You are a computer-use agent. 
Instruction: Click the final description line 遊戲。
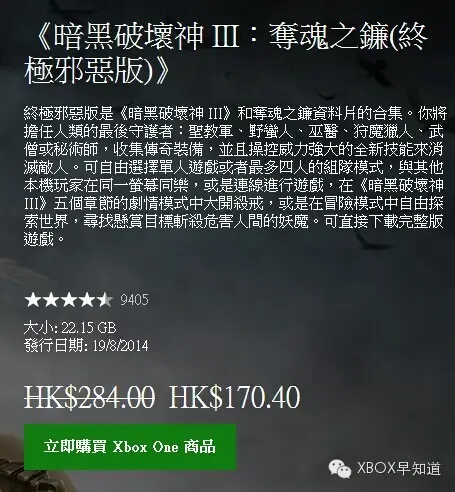[x=44, y=239]
